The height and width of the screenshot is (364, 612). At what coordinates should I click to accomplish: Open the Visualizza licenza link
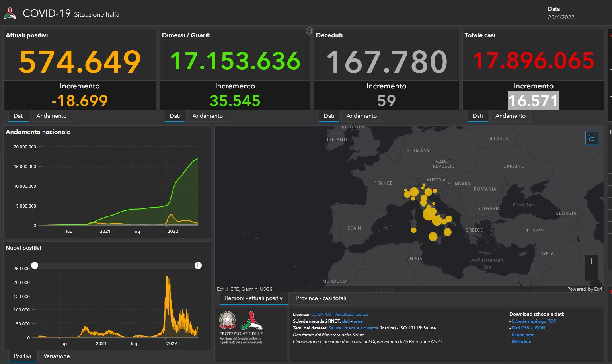[x=351, y=314]
